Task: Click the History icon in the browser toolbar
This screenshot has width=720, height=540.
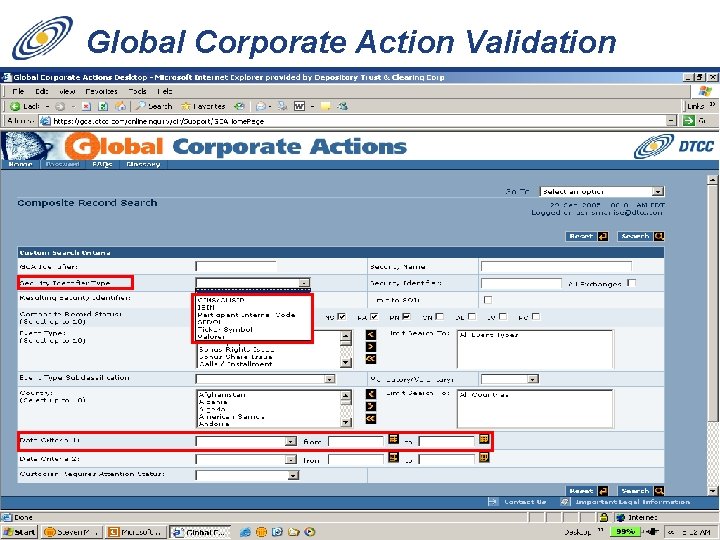Action: (239, 107)
